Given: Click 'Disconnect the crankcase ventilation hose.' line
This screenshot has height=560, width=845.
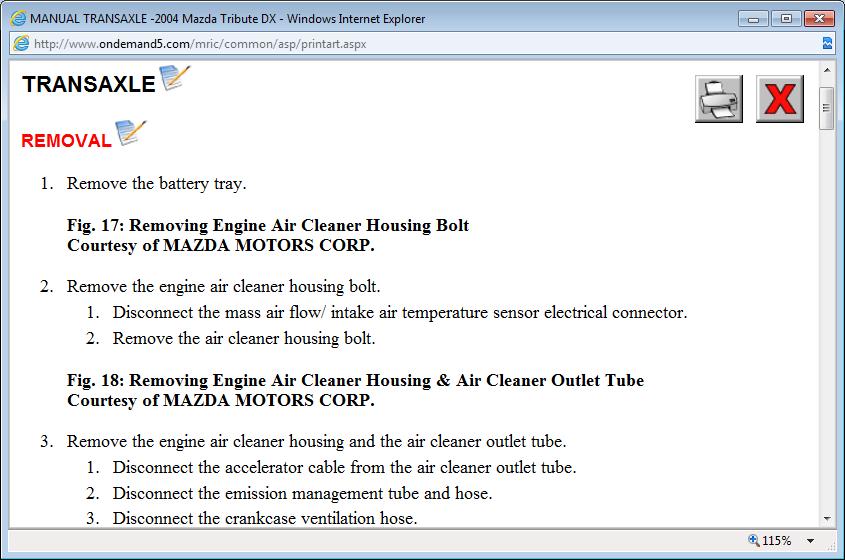Looking at the screenshot, I should (265, 518).
